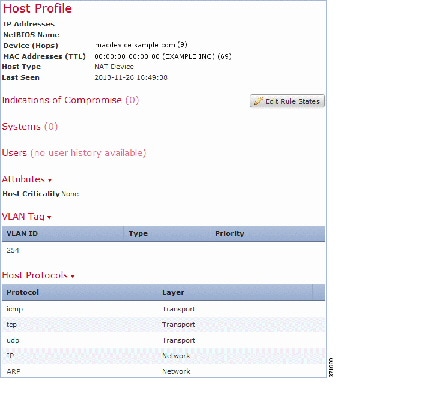The image size is (433, 398).
Task: Select the VLAN ID column header
Action: tap(63, 234)
